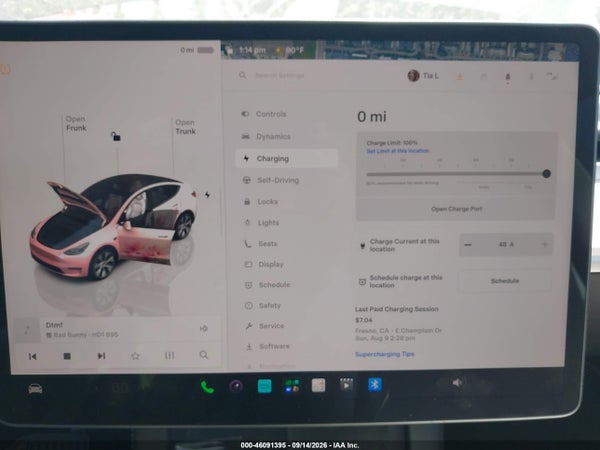Click the charge limit slider handle
The height and width of the screenshot is (450, 600).
coord(546,174)
